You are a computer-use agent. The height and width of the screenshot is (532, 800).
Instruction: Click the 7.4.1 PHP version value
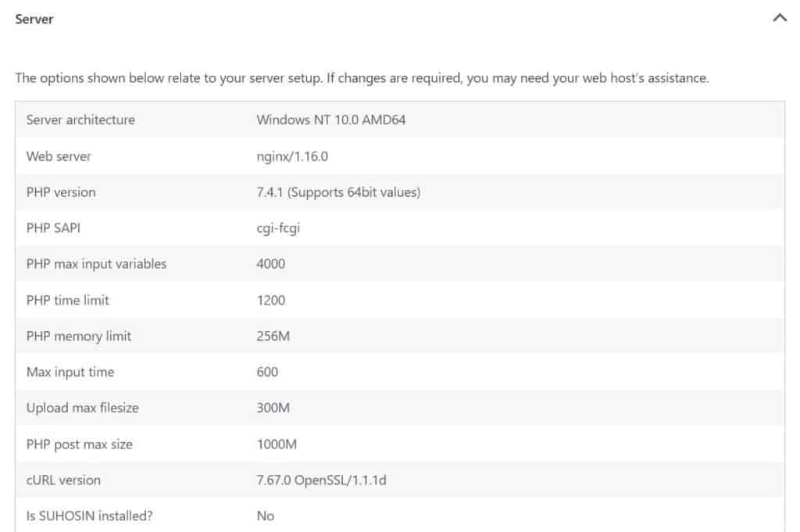(338, 191)
